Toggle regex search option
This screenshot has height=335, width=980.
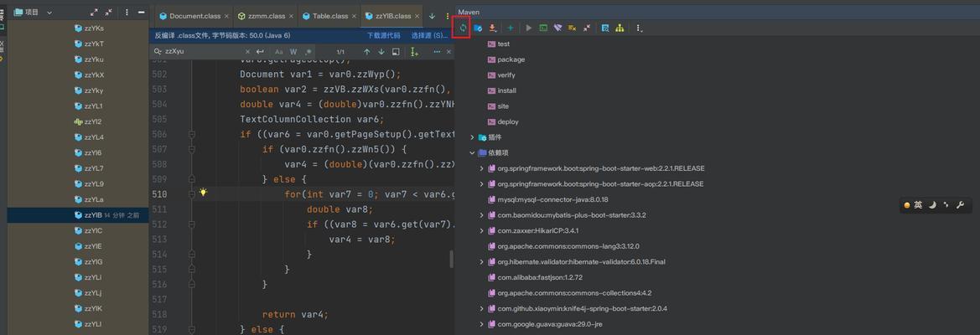309,52
